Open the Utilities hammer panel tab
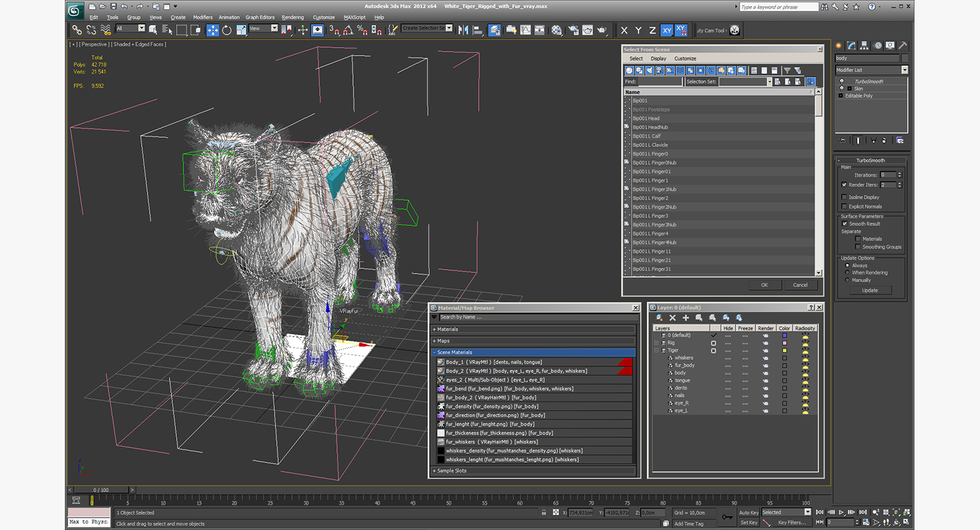Image resolution: width=980 pixels, height=530 pixels. (x=903, y=46)
